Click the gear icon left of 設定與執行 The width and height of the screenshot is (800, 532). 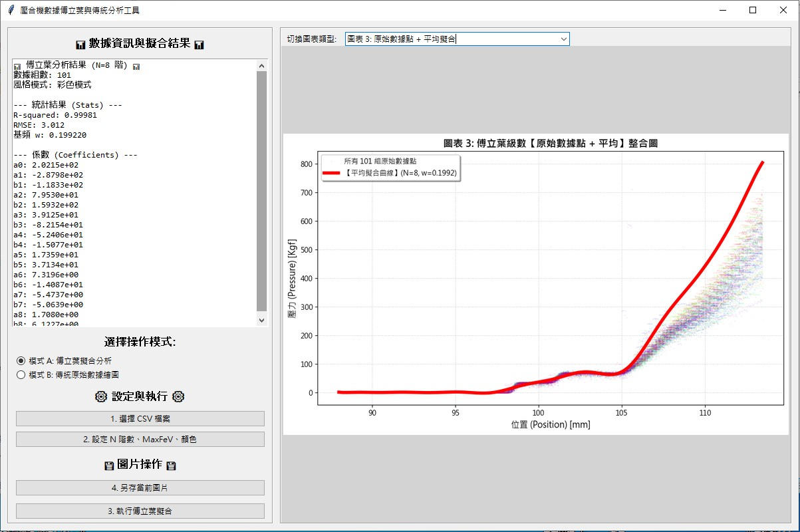pos(100,397)
